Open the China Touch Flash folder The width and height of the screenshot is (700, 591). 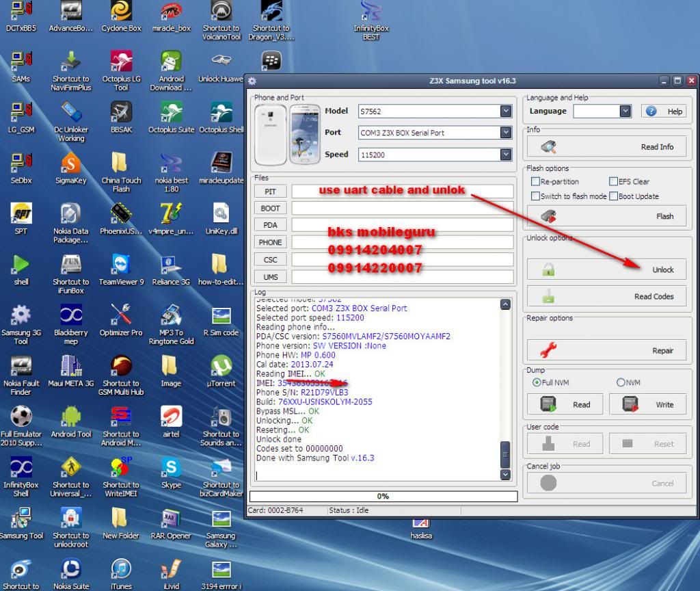pos(121,172)
